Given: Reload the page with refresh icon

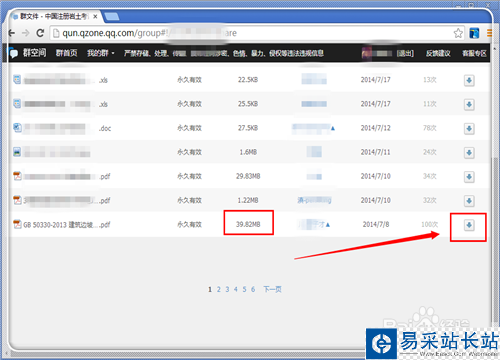Looking at the screenshot, I should [40, 33].
